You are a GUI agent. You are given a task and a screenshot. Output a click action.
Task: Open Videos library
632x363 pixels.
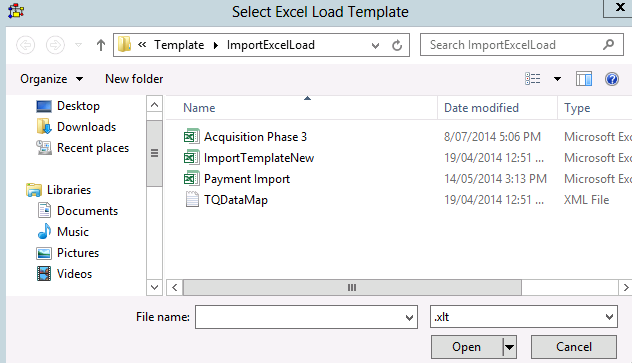point(74,274)
